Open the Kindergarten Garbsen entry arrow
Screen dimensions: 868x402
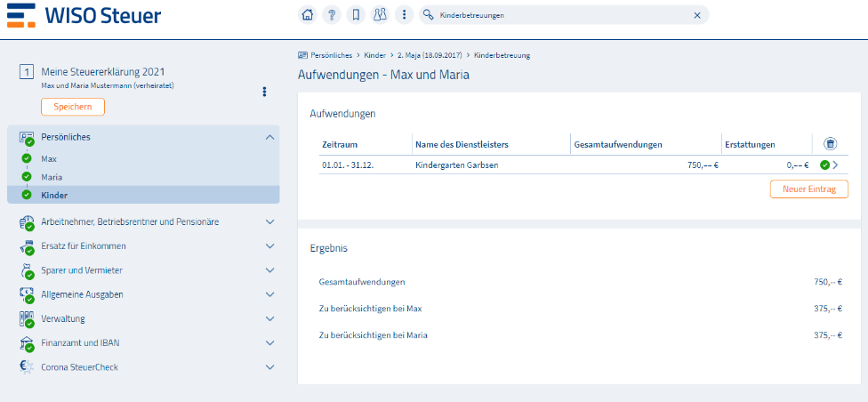[x=835, y=165]
